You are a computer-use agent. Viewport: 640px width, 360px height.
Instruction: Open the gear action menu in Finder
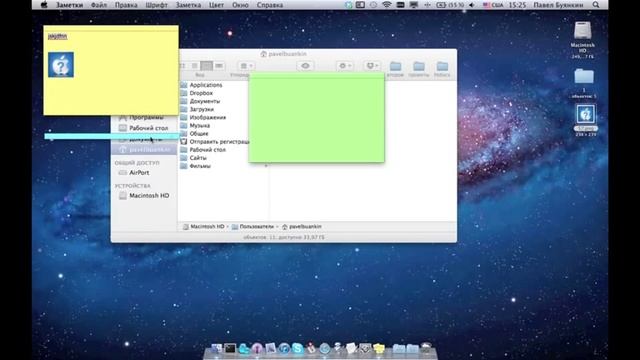(344, 66)
